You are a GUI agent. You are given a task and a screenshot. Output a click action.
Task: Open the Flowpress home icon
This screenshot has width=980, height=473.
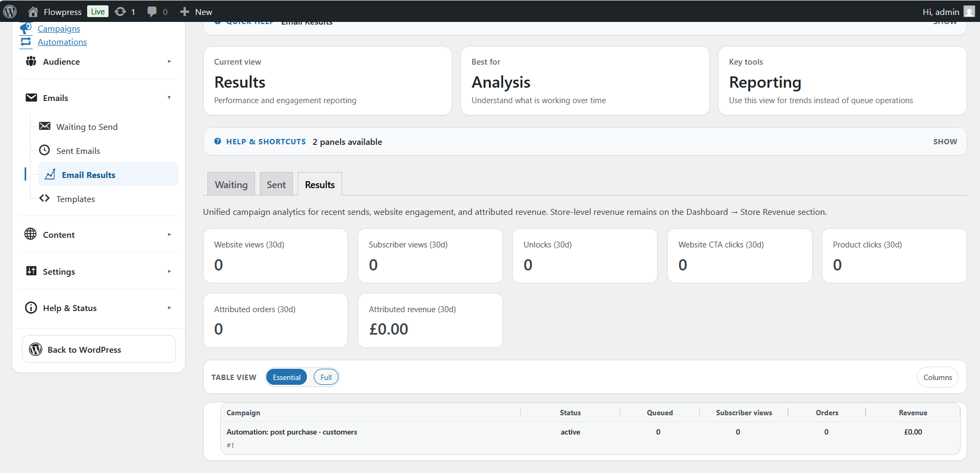tap(33, 12)
